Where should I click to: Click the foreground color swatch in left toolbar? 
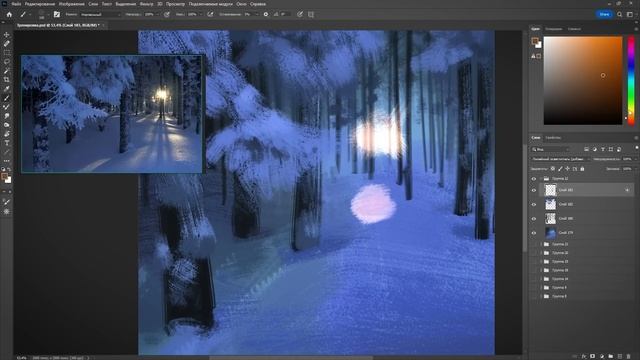(x=4, y=176)
